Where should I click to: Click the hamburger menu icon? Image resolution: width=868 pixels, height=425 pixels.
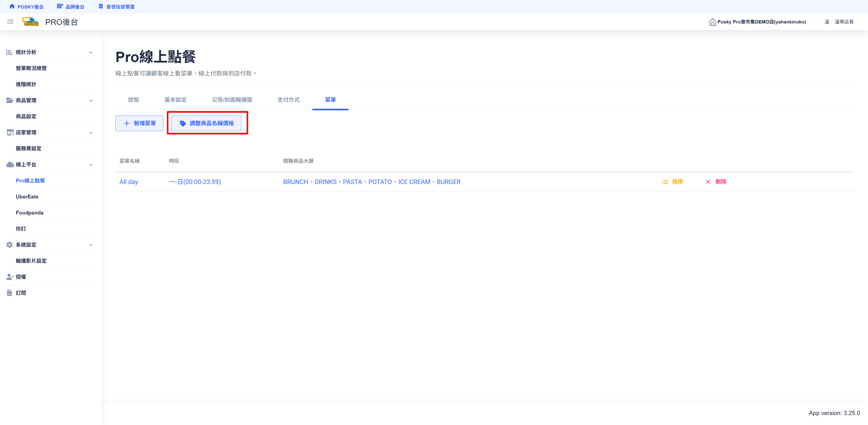click(10, 22)
